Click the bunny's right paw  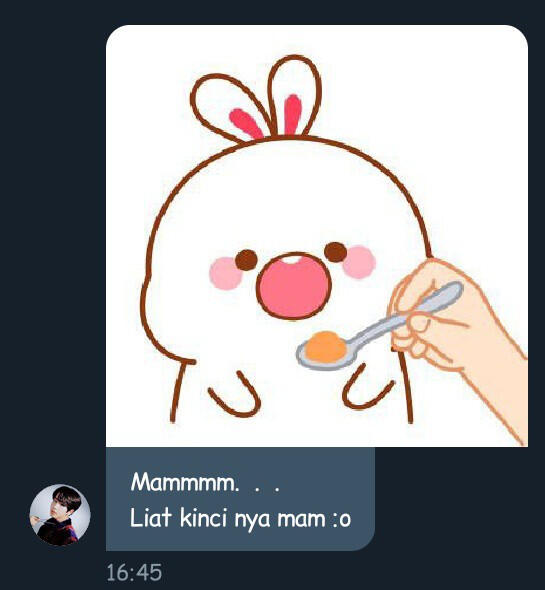(367, 388)
